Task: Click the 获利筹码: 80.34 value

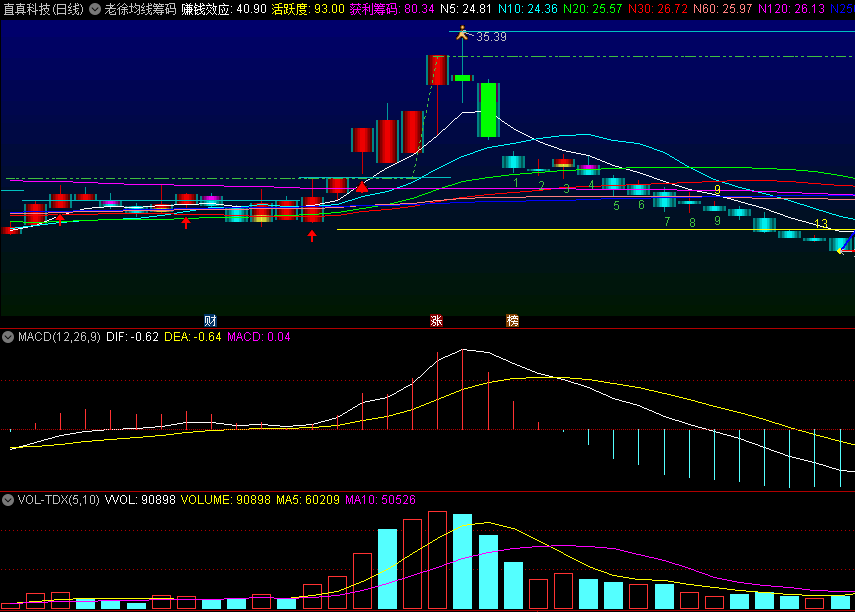Action: [x=392, y=9]
